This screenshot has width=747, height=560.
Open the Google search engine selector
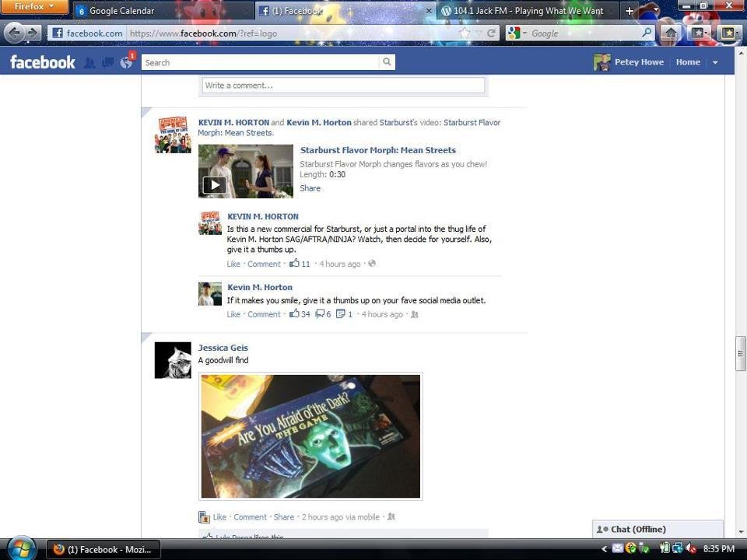517,33
